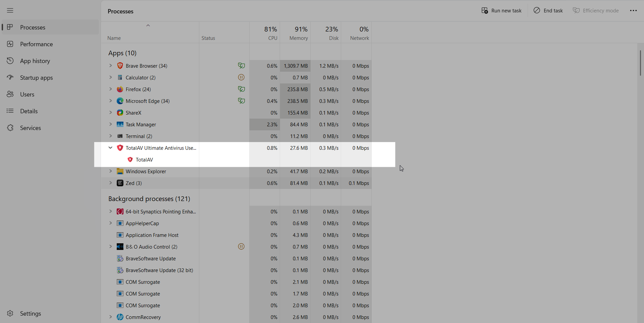Click the Zed app icon
Screen dimensions: 644x323
coord(120,183)
